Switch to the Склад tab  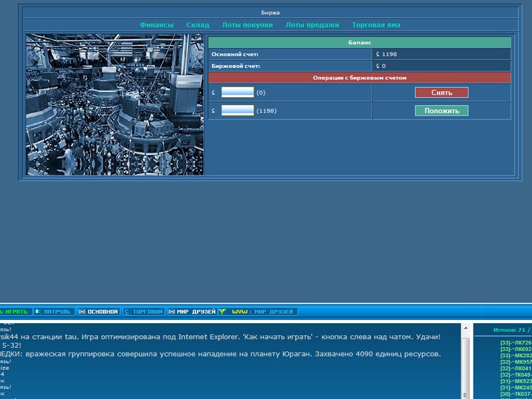click(x=198, y=25)
